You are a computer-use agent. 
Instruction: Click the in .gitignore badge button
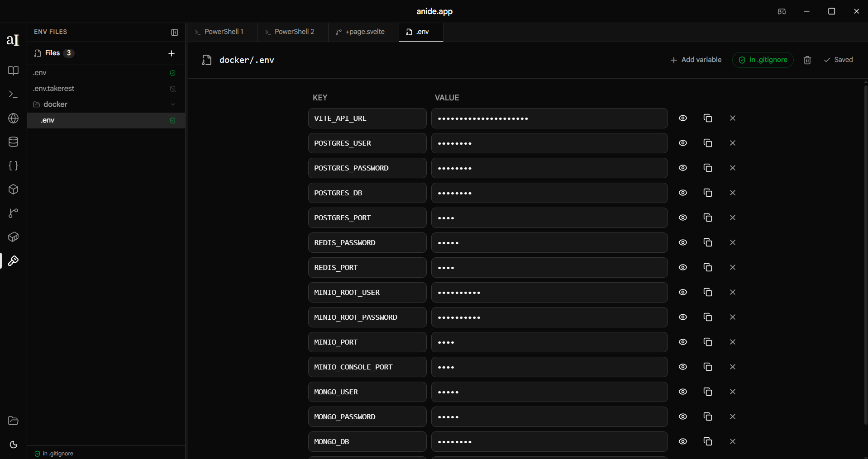click(763, 60)
